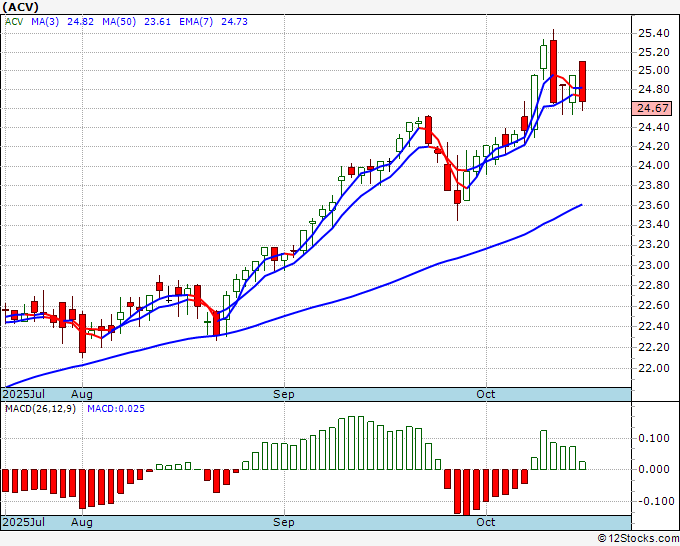This screenshot has width=680, height=546.
Task: Click the 24.40 price axis label
Action: tap(654, 127)
